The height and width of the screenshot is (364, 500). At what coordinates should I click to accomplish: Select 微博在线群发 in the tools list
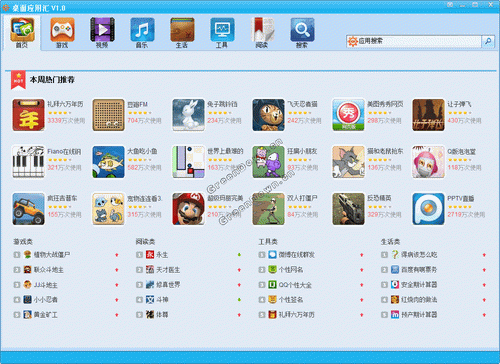pyautogui.click(x=297, y=255)
